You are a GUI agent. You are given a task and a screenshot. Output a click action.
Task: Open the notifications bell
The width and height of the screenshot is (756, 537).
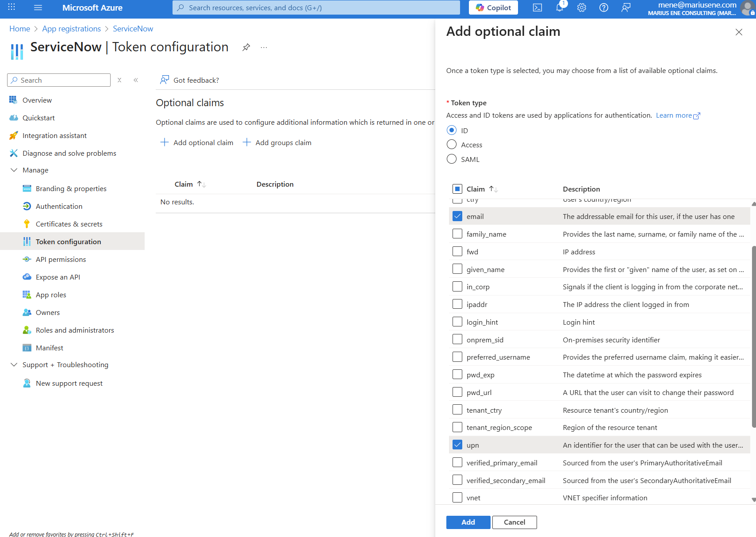(x=560, y=8)
